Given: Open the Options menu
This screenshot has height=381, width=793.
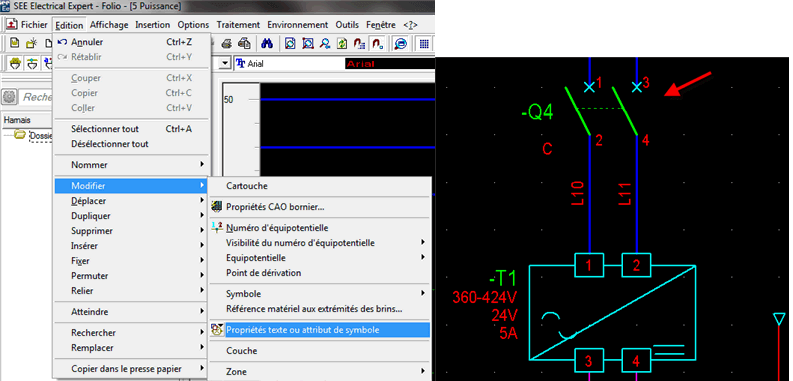Looking at the screenshot, I should (x=193, y=25).
